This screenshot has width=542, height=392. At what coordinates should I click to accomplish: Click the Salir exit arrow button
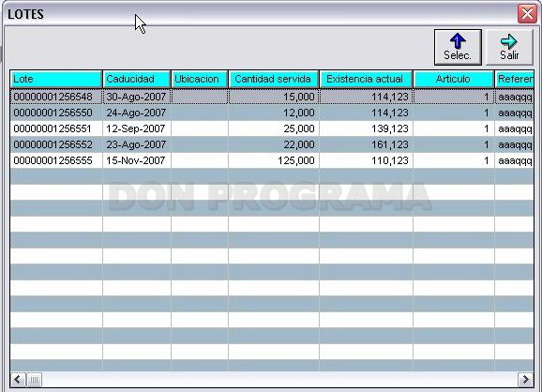[x=509, y=47]
